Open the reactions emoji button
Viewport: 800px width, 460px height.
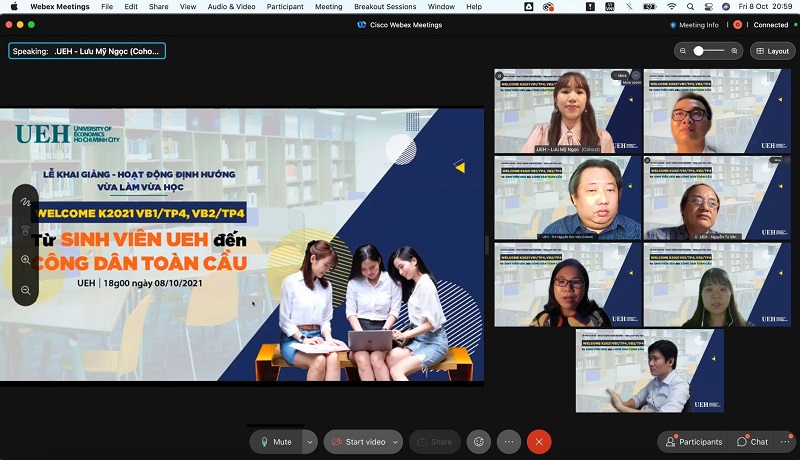(x=479, y=442)
